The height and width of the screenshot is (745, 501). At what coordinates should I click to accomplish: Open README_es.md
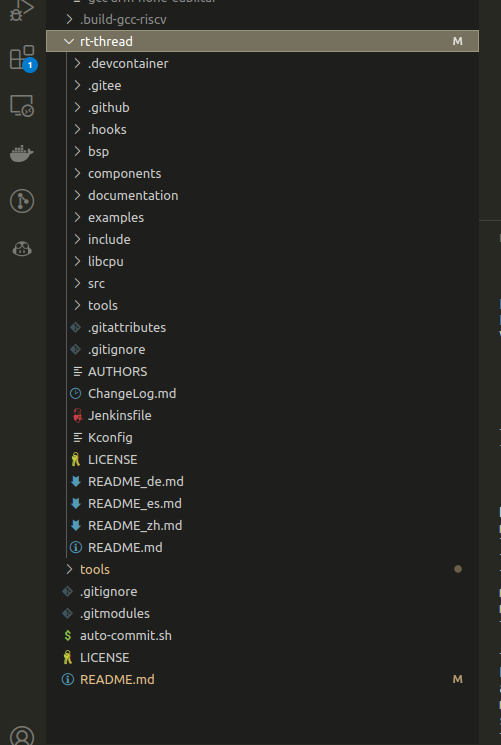(x=135, y=503)
